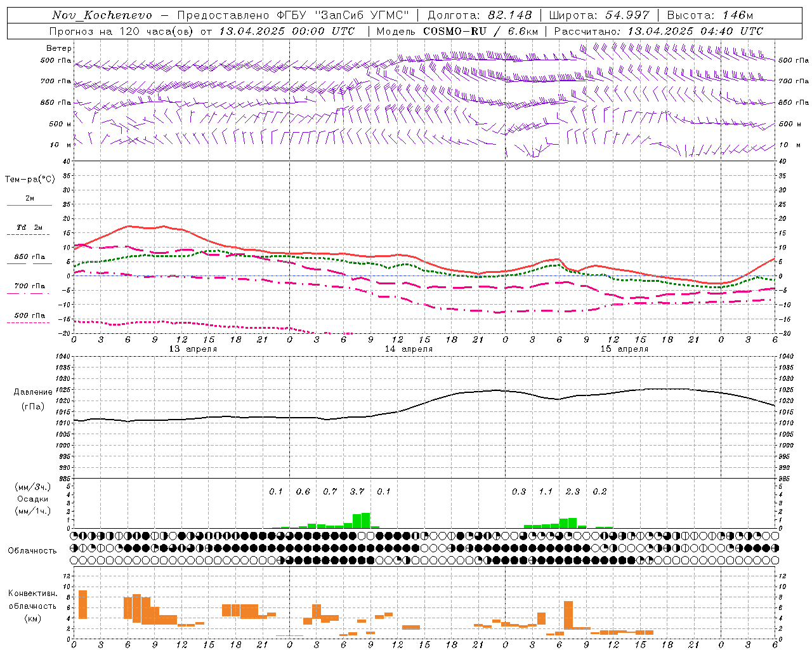
Task: Click the 0.3 precipitation total value
Action: (x=519, y=491)
